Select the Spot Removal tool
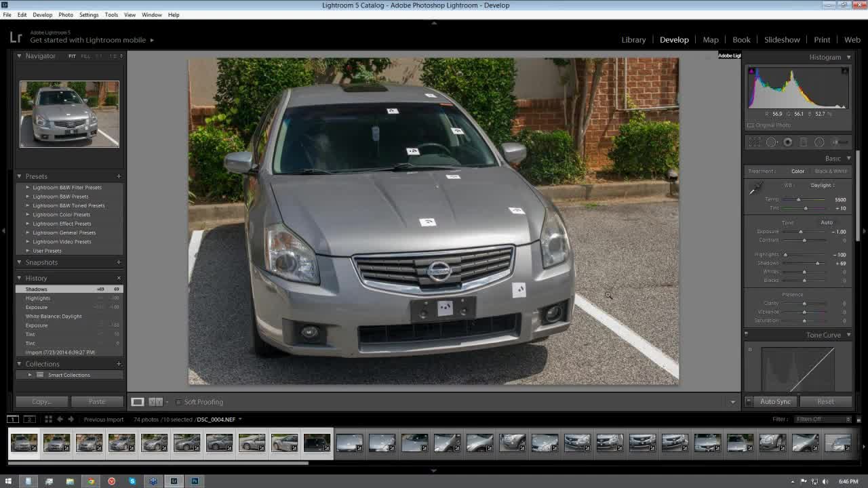Screen dimensions: 868x488 click(772, 142)
